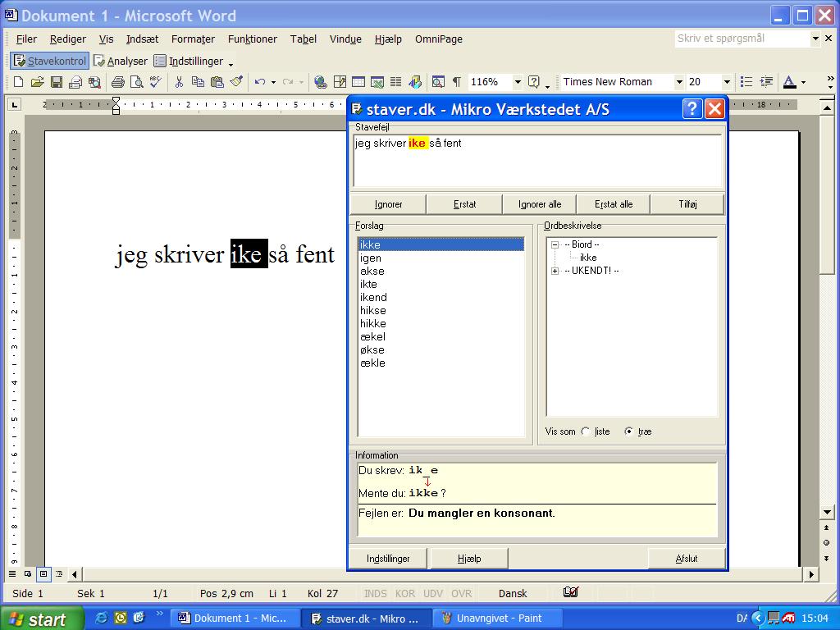840x630 pixels.
Task: Open the Formater menu
Action: [x=193, y=39]
